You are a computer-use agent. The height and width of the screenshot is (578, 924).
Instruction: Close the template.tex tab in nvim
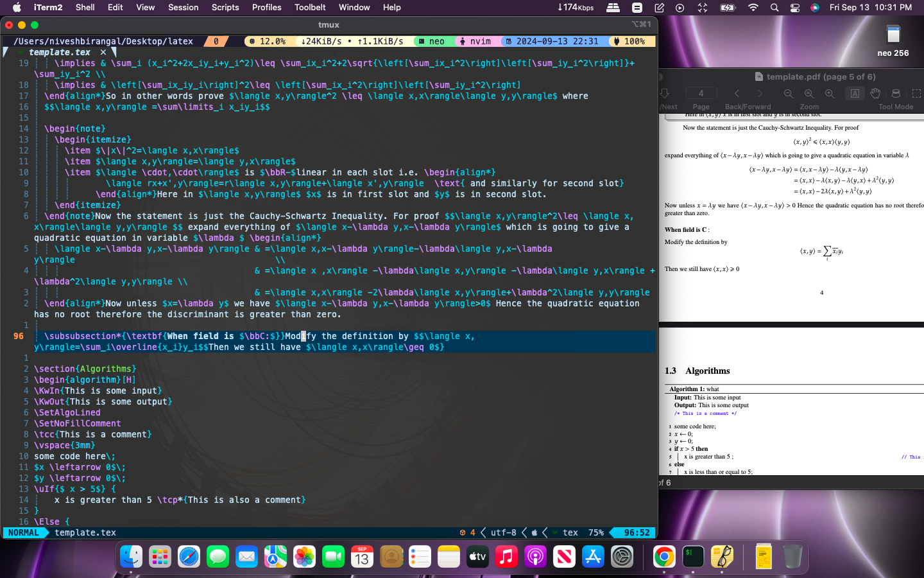tap(103, 52)
